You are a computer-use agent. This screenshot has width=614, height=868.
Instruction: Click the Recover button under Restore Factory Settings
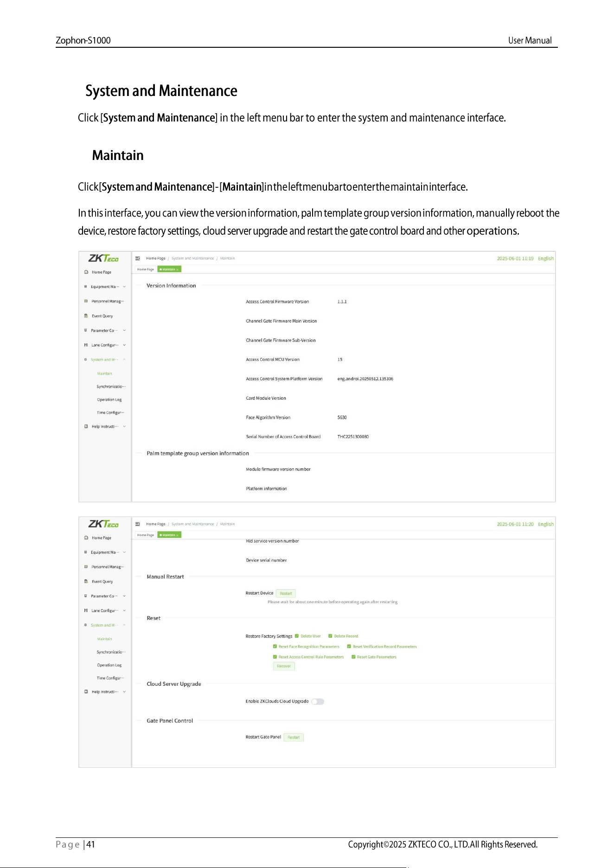point(284,666)
